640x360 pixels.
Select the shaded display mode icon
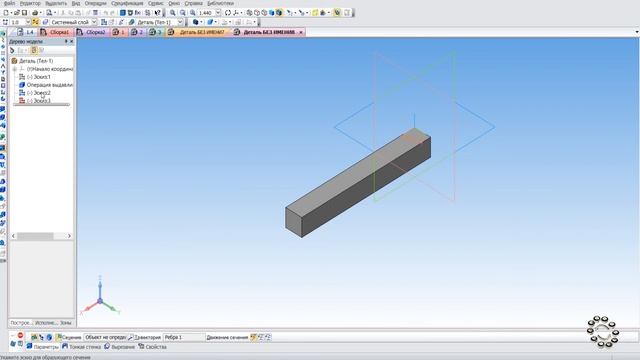(x=272, y=13)
